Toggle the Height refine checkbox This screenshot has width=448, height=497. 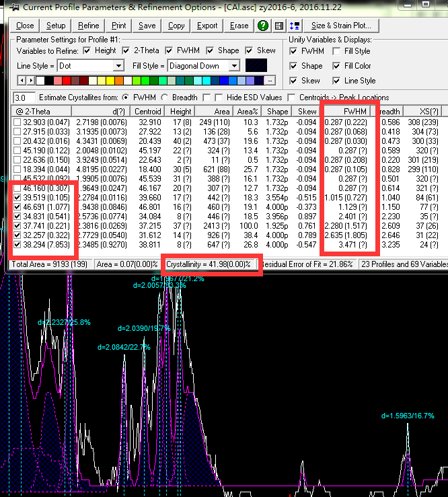tap(87, 50)
